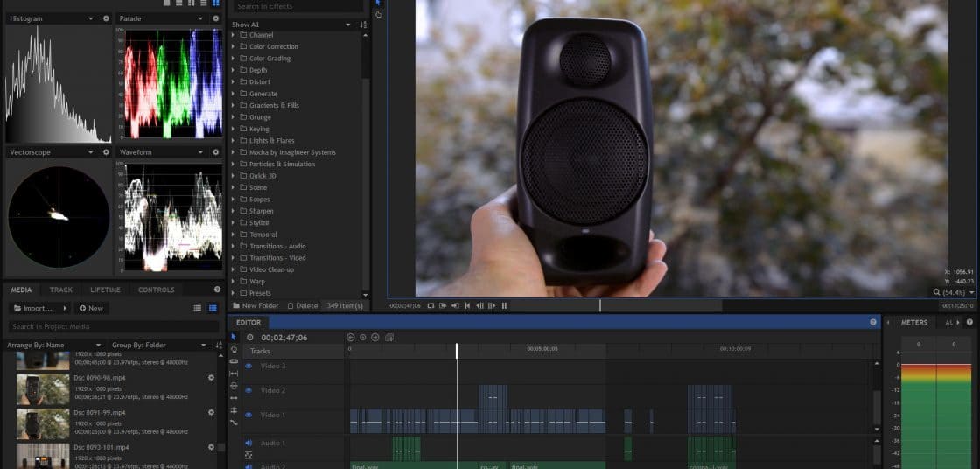The image size is (980, 469).
Task: Switch media panel to list view
Action: [x=198, y=308]
